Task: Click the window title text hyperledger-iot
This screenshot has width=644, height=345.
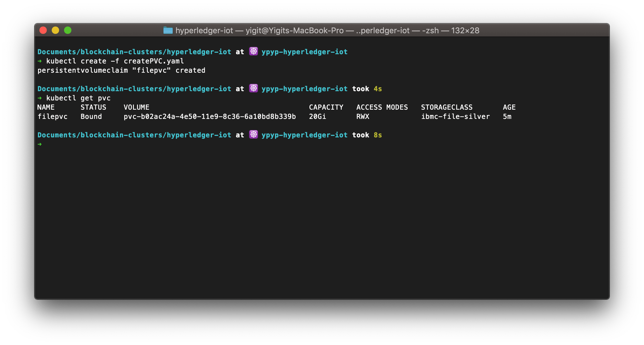Action: pos(204,30)
